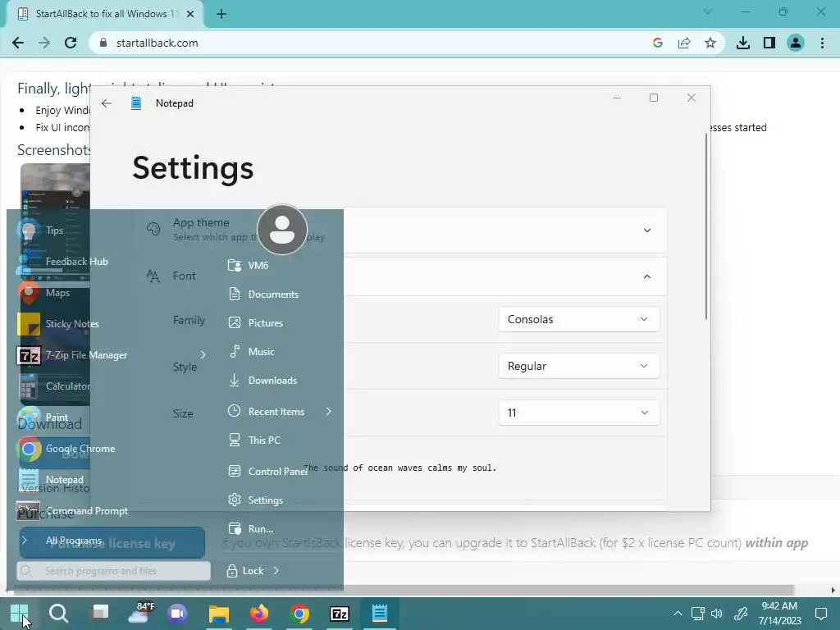Open Tips from the Start menu
The image size is (840, 630).
coord(53,231)
